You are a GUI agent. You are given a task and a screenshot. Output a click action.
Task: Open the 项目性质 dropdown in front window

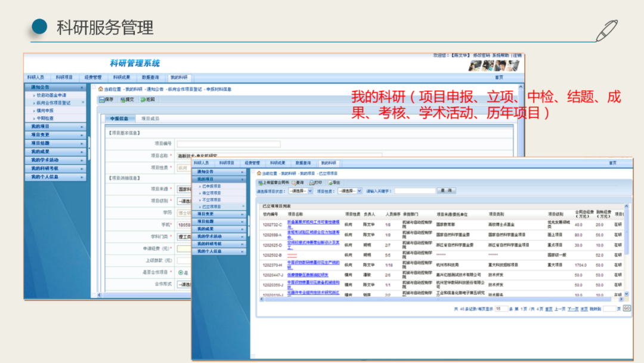(349, 191)
